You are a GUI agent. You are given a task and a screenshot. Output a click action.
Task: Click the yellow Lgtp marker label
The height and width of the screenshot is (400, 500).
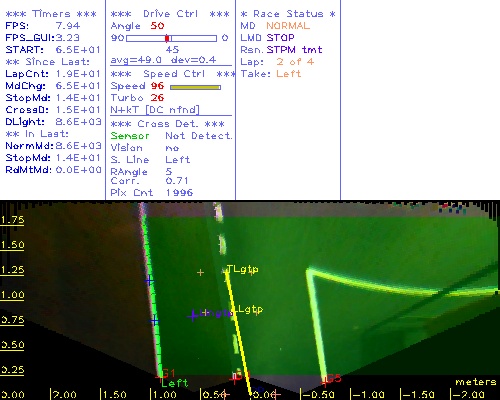click(x=250, y=310)
